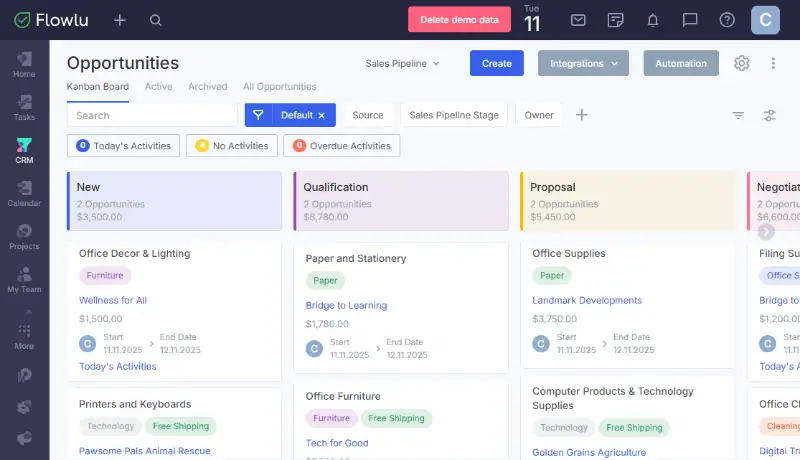The image size is (800, 460).
Task: Open the quick add plus menu
Action: point(119,20)
